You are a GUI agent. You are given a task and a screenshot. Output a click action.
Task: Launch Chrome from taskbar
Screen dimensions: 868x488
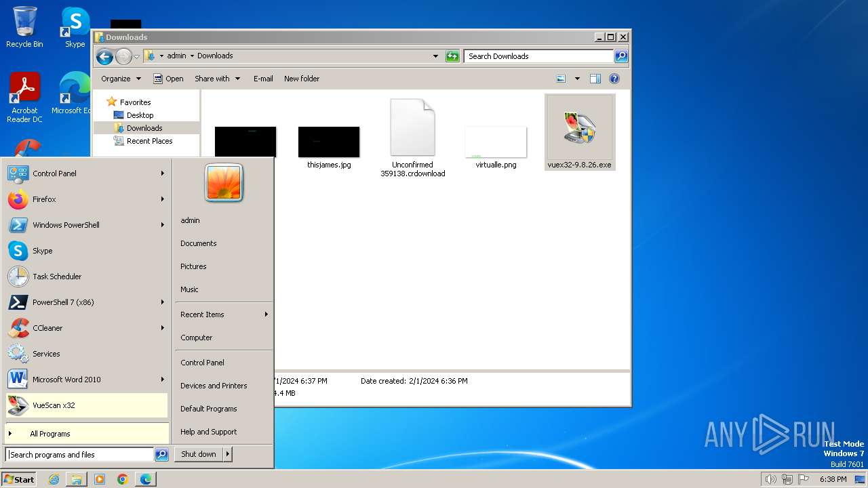pos(123,479)
